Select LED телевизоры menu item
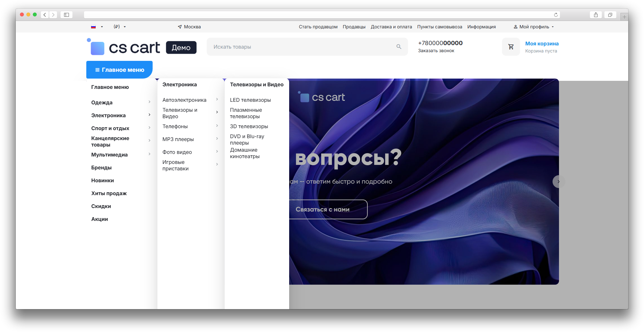Image resolution: width=644 pixels, height=332 pixels. pos(250,100)
